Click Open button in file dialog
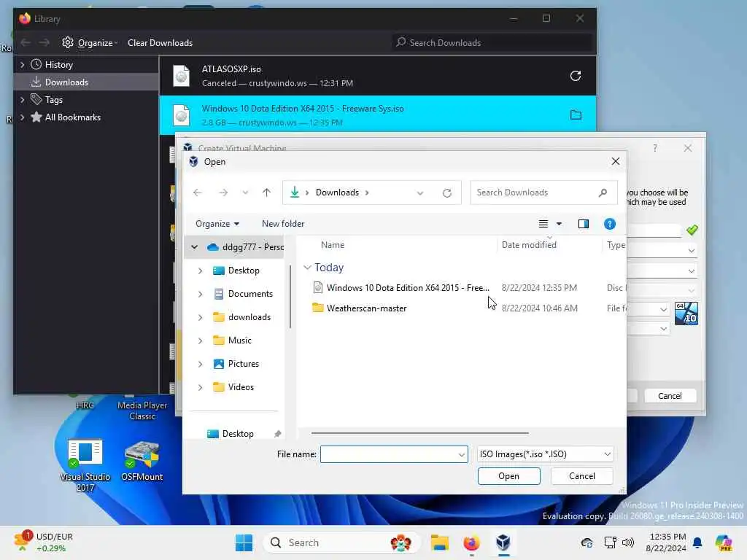Image resolution: width=747 pixels, height=560 pixels. click(x=508, y=476)
